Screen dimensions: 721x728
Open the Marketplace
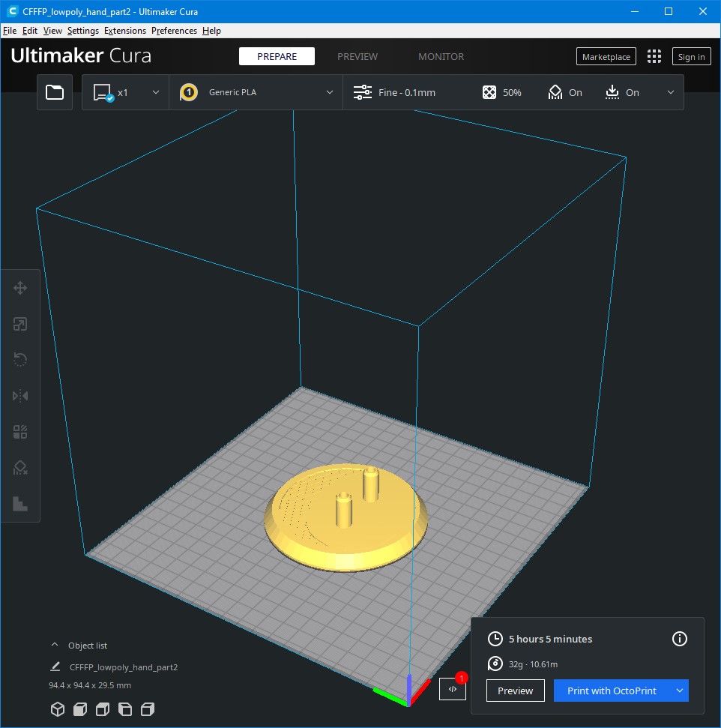tap(606, 57)
